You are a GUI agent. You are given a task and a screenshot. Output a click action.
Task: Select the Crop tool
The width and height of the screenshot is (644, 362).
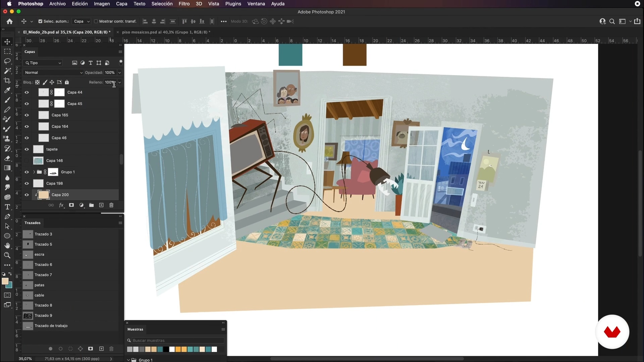(7, 81)
